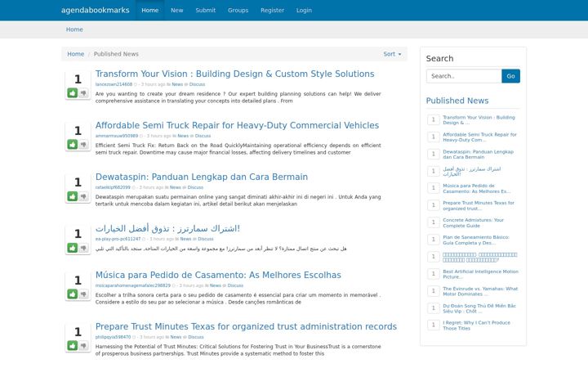Open author profile rafaelkipf682099
The width and height of the screenshot is (588, 368).
(x=113, y=187)
